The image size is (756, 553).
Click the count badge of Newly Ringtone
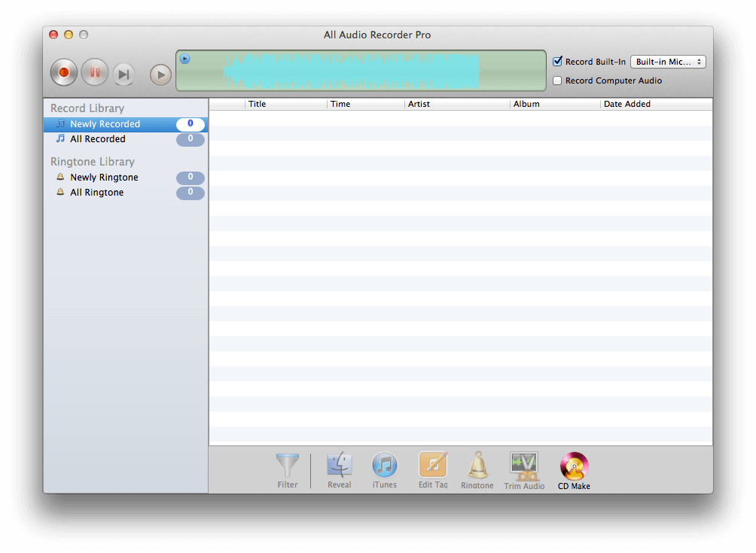[x=191, y=178]
